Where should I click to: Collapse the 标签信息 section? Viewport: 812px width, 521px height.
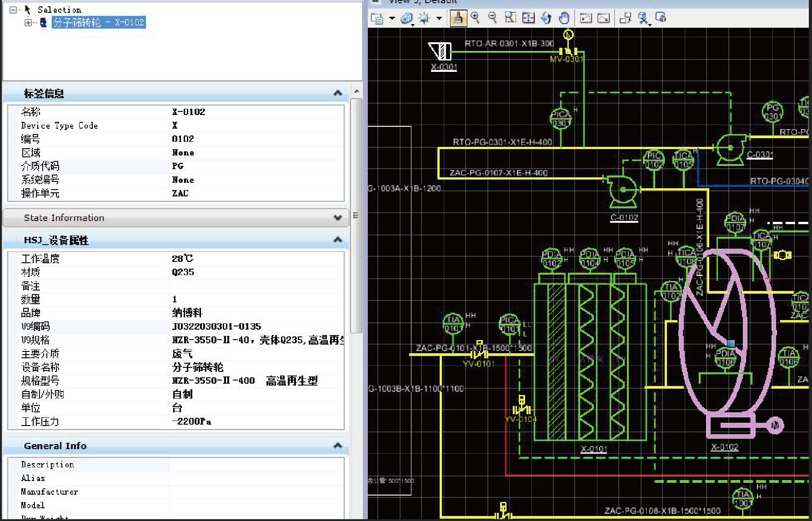coord(337,93)
